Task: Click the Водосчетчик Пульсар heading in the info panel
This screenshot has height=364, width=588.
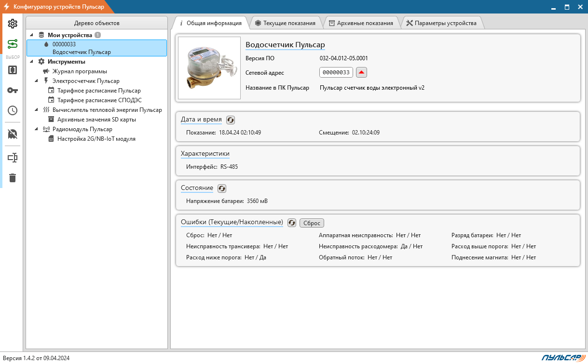Action: click(x=286, y=45)
